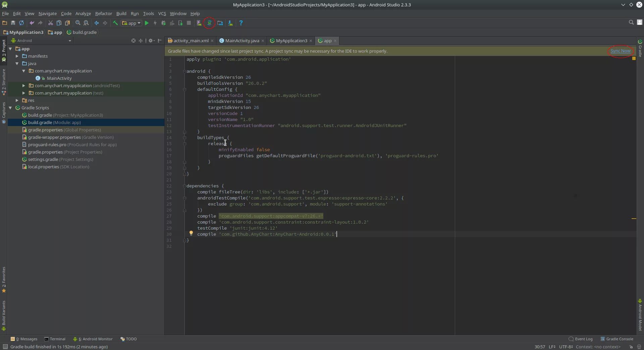644x350 pixels.
Task: Open the Gradle Console button
Action: point(617,339)
